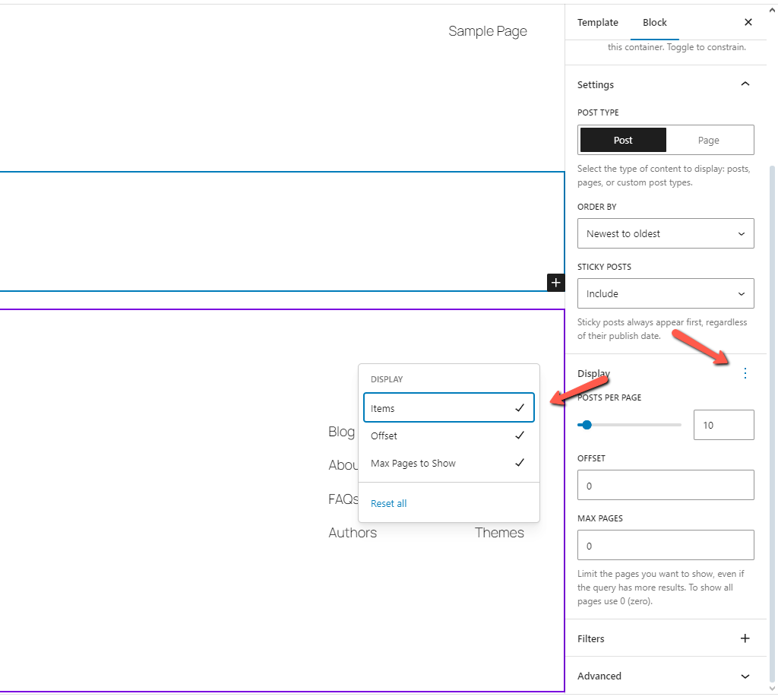Uncheck Items in the Display menu
The height and width of the screenshot is (700, 778).
pos(448,407)
